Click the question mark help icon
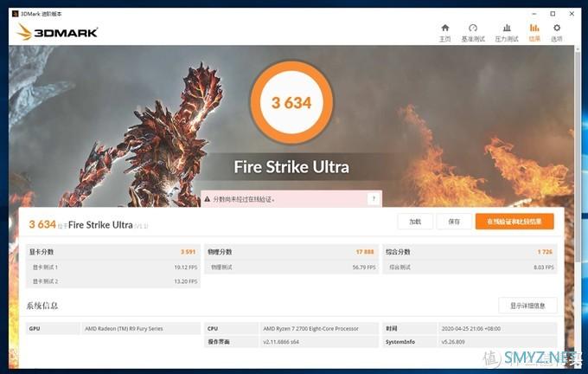588x374 pixels. tap(374, 198)
